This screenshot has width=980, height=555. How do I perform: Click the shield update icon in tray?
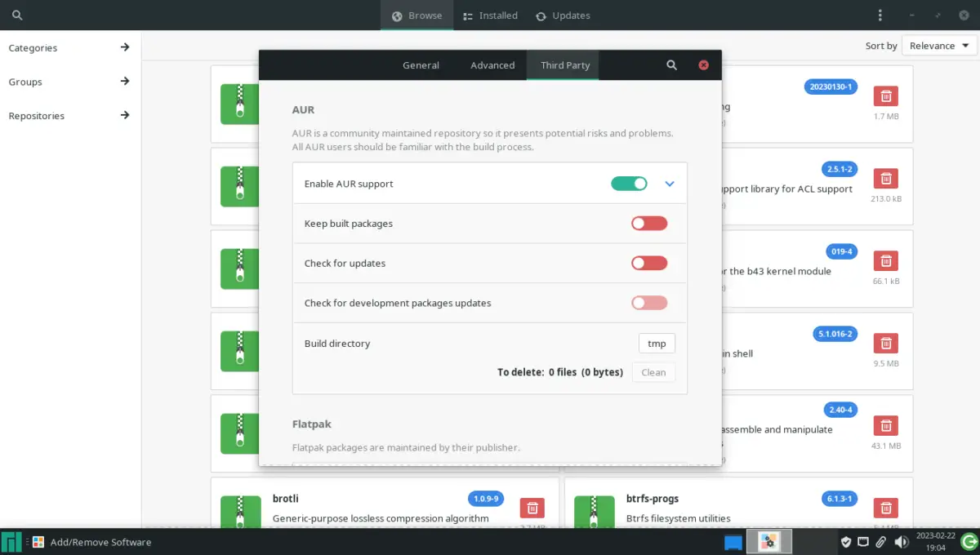(846, 542)
